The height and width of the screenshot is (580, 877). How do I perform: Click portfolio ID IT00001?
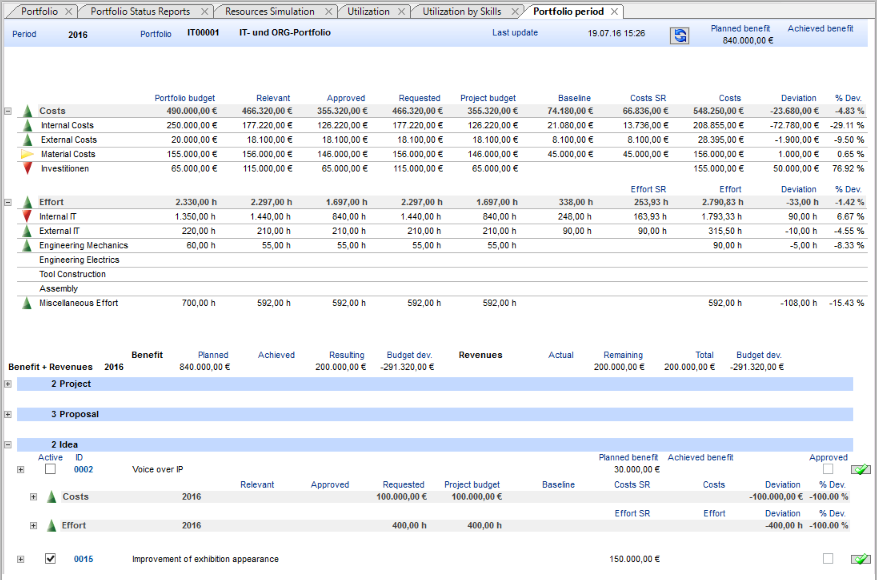203,32
